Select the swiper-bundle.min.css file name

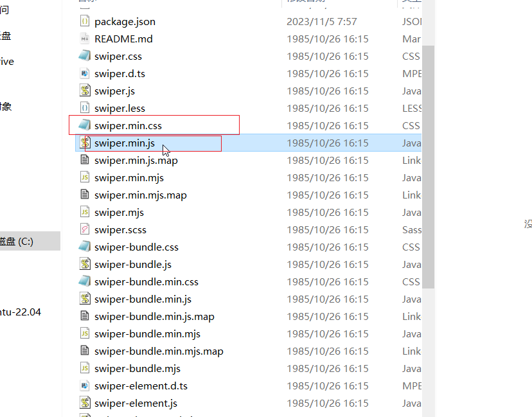pyautogui.click(x=146, y=281)
